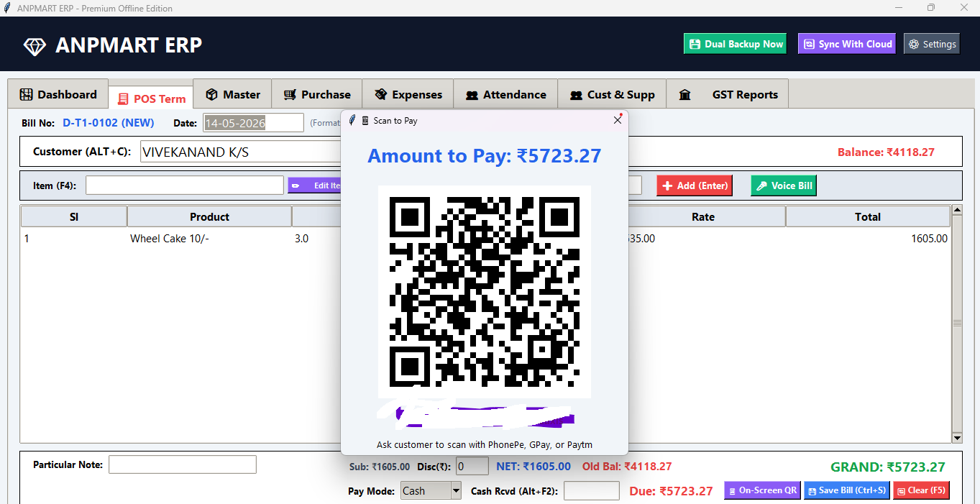Restore down the ANPMART ERP window
The image size is (980, 504).
point(931,8)
